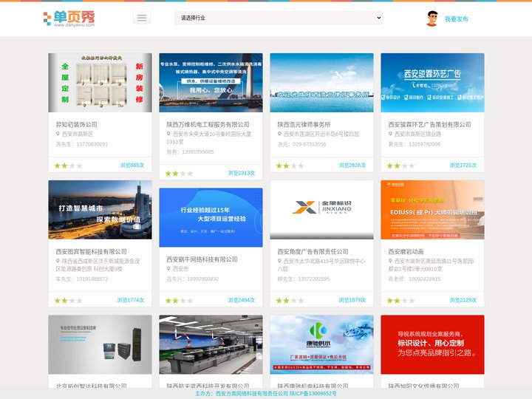
Task: Click the star rating on 西安磨岩动画 card
Action: (400, 301)
